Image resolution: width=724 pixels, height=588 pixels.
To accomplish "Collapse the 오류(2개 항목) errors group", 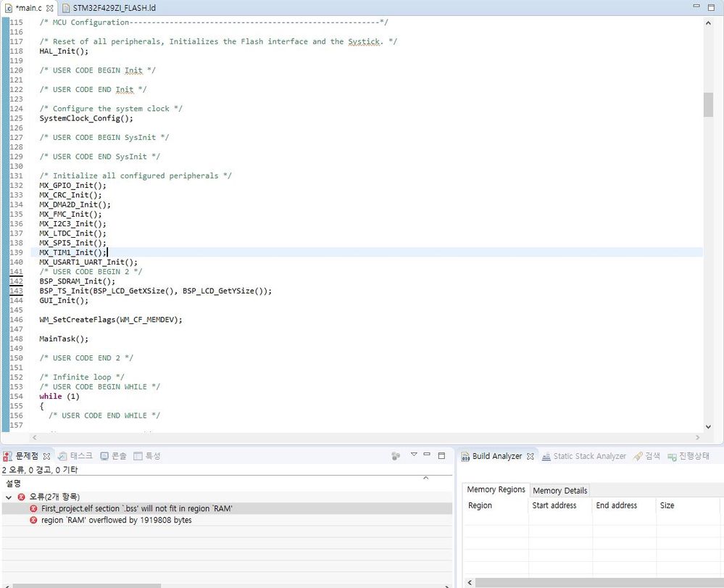I will coord(8,497).
